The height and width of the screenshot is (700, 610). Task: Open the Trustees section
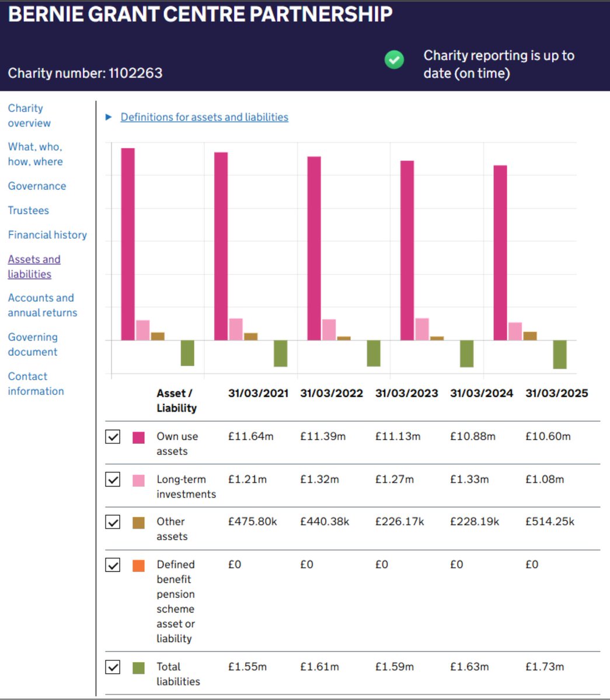click(28, 211)
